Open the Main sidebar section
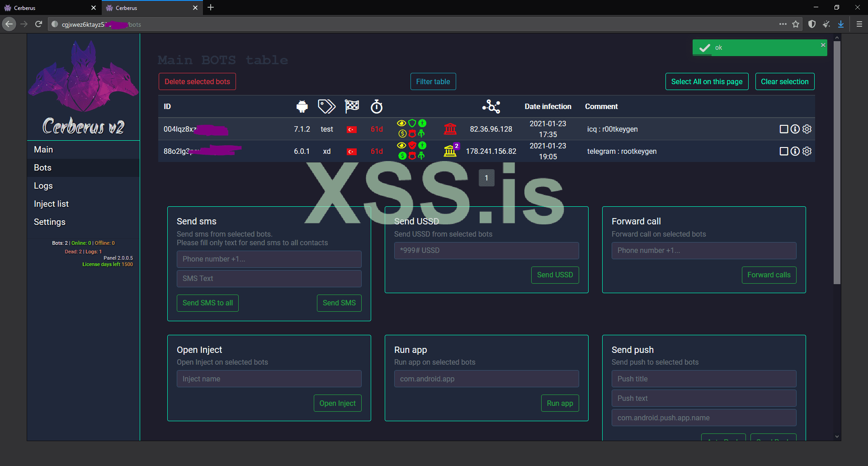868x466 pixels. 84,150
